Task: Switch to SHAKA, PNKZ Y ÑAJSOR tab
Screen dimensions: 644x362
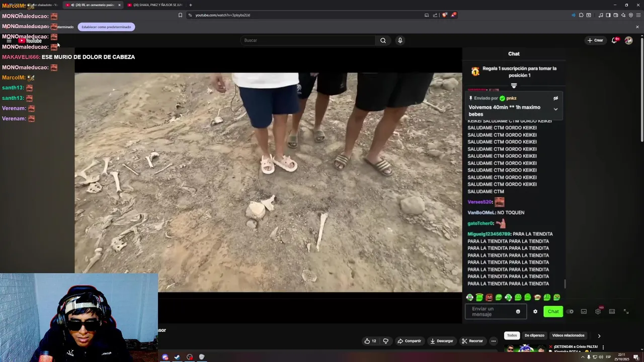Action: (154, 5)
